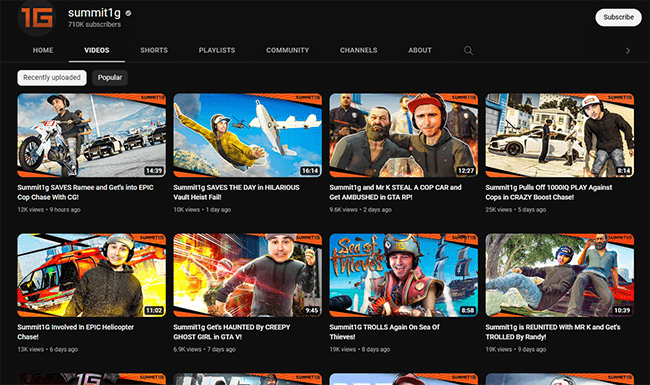650x385 pixels.
Task: Click '19K views • 8 days ago' text
Action: tap(360, 349)
